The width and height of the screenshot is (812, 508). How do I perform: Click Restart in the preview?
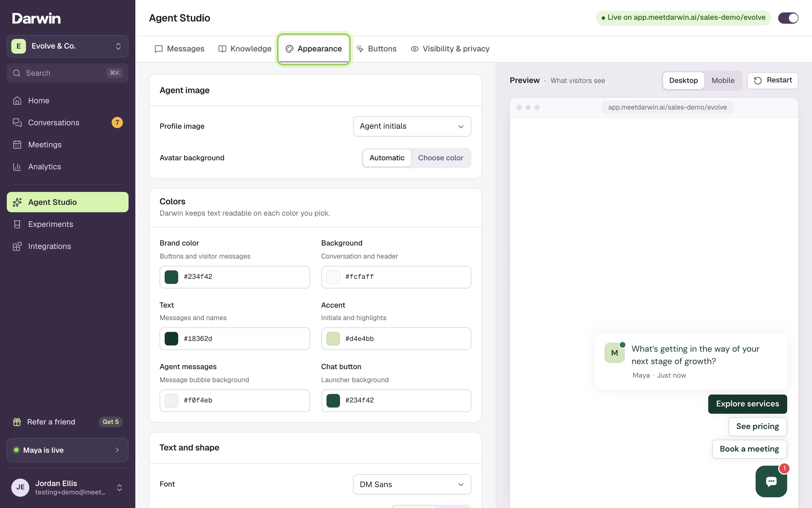[x=773, y=81]
